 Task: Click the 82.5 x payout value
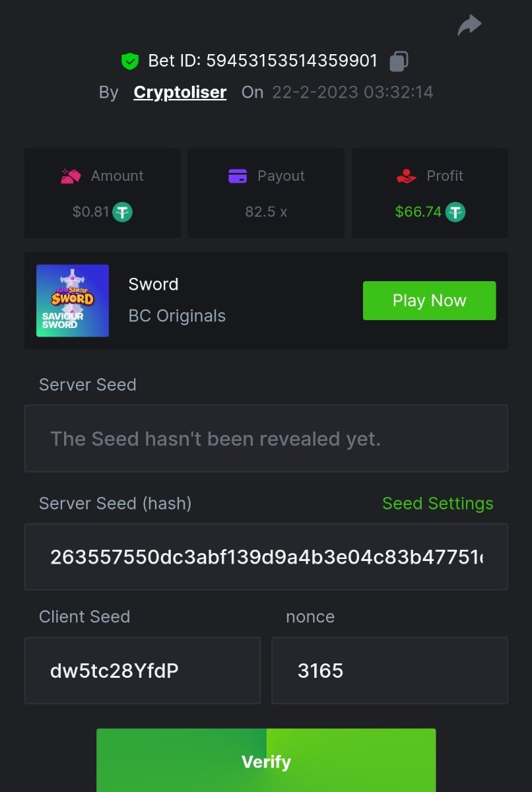click(266, 212)
